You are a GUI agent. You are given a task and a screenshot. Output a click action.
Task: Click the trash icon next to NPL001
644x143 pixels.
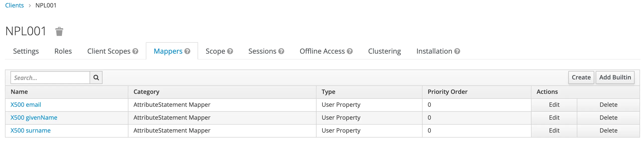59,32
